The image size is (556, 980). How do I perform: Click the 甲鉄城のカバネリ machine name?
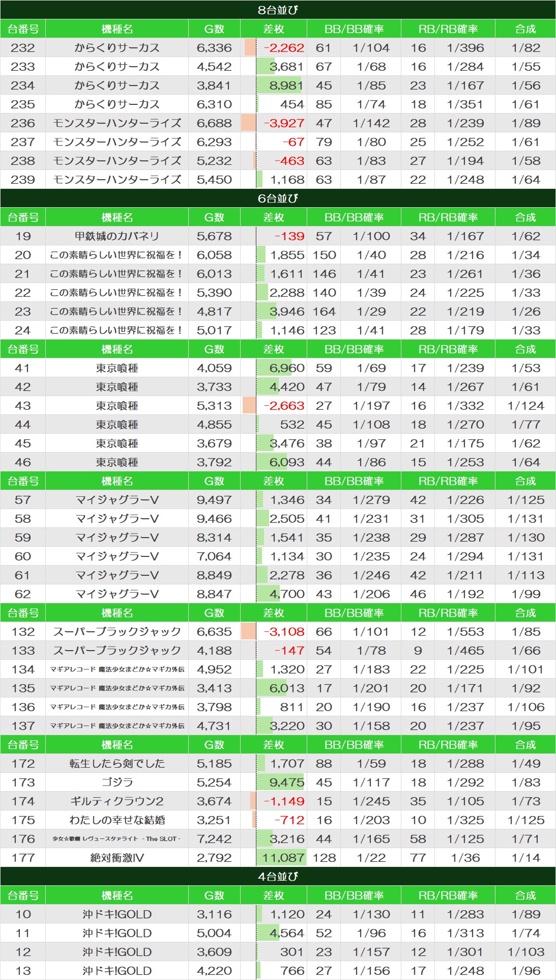pos(117,236)
